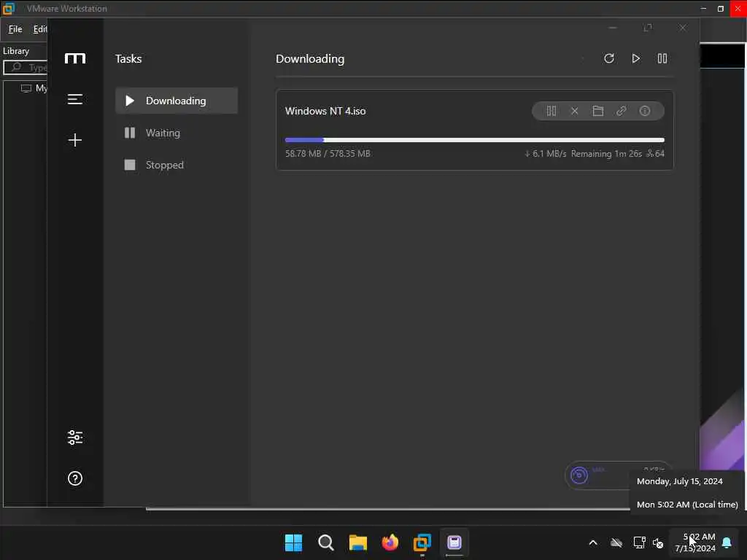The height and width of the screenshot is (560, 747).
Task: Click the 6.1 MB/s download speed text
Action: pyautogui.click(x=546, y=153)
